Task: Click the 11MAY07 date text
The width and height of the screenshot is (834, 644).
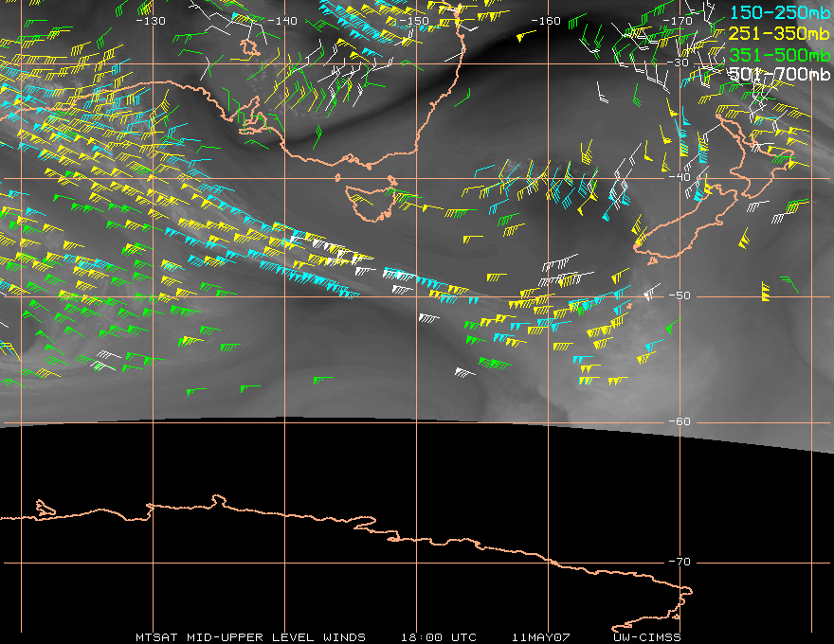Action: click(x=541, y=637)
